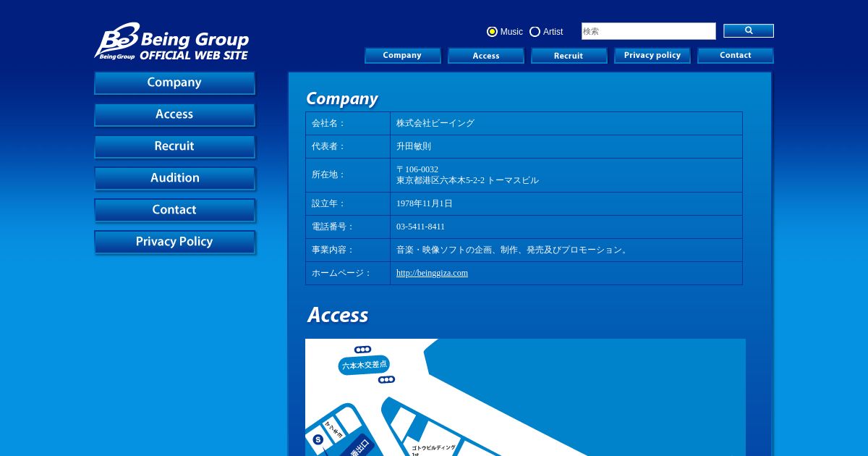Click the phone number 03-5411-8411

tap(420, 227)
